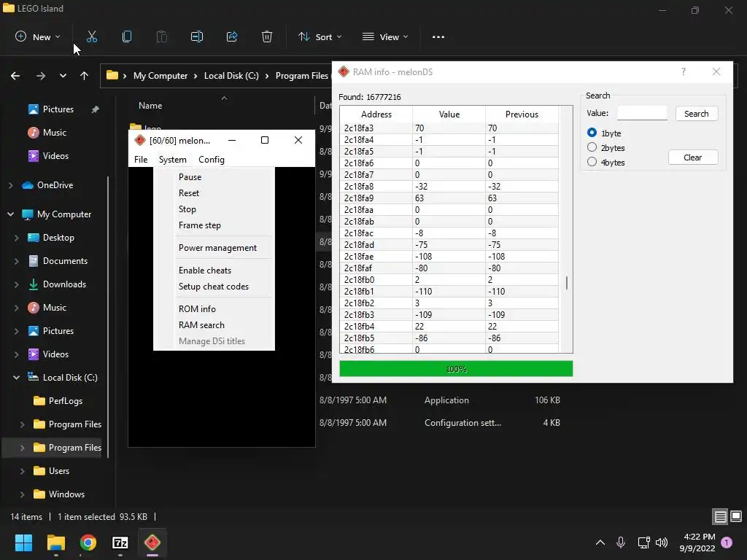
Task: Go forward using the Explorer forward arrow
Action: [x=41, y=76]
